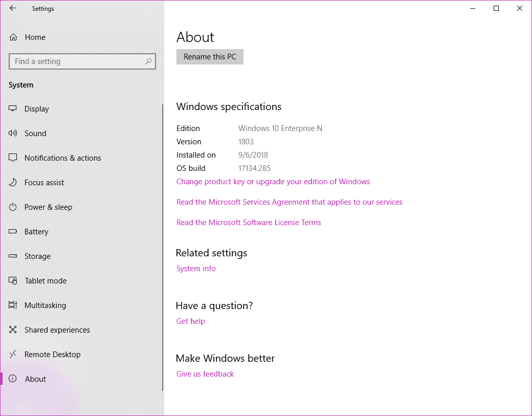Open Microsoft Software License Terms link

(249, 223)
